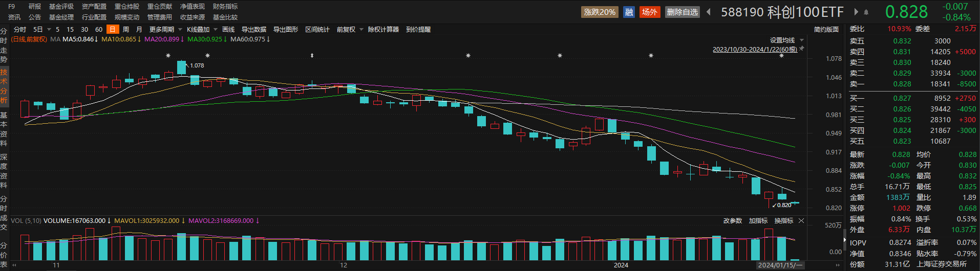Open the 重仓持股 menu item
The height and width of the screenshot is (271, 980).
pos(127,7)
